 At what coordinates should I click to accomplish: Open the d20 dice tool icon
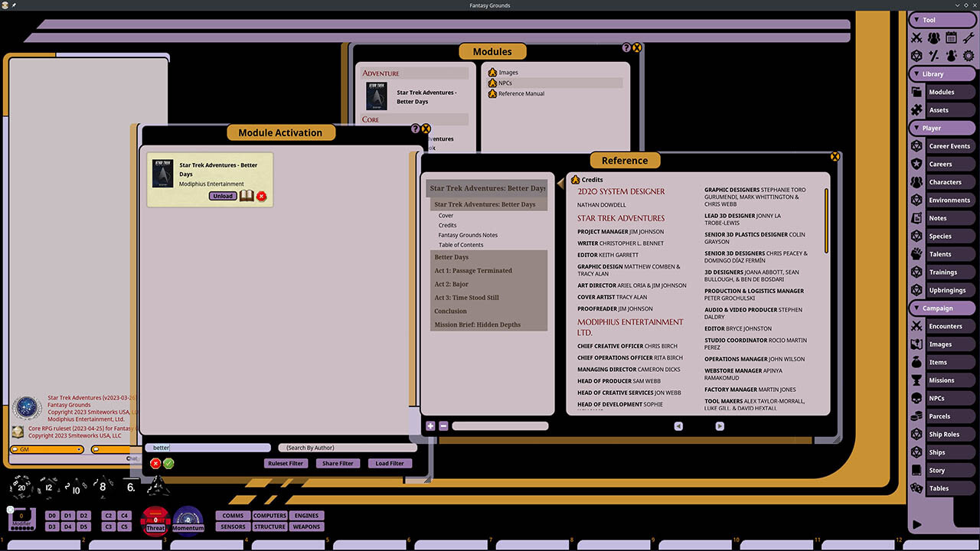click(916, 55)
